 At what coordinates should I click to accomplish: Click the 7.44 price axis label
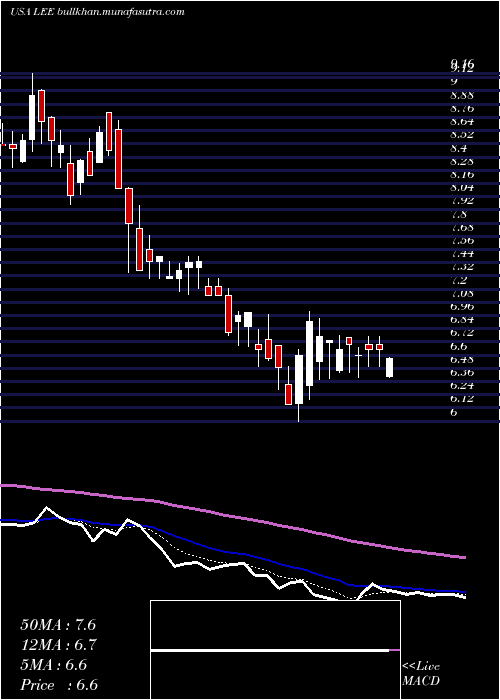pyautogui.click(x=462, y=254)
